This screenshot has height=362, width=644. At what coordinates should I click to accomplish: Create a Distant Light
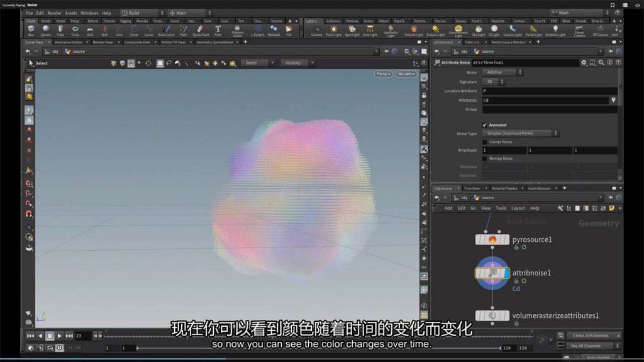[435, 30]
